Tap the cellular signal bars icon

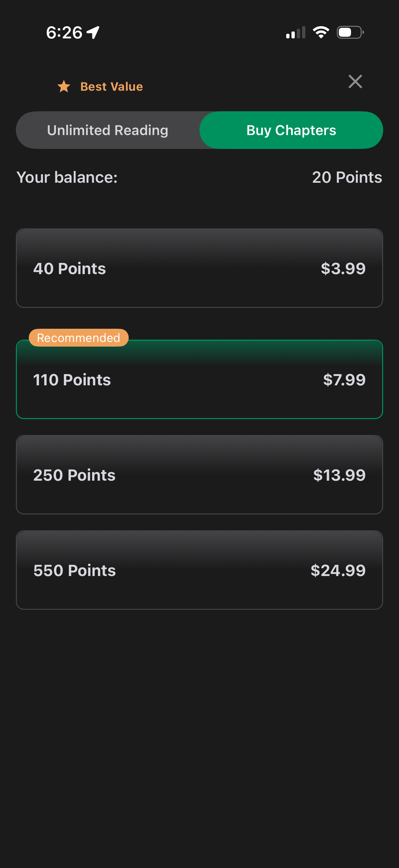coord(295,33)
